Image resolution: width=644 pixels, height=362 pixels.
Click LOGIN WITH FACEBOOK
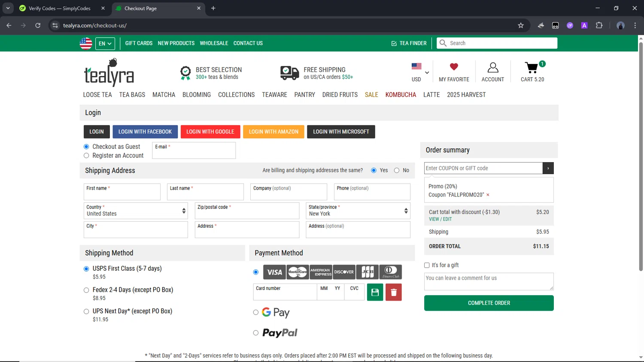[x=145, y=132]
